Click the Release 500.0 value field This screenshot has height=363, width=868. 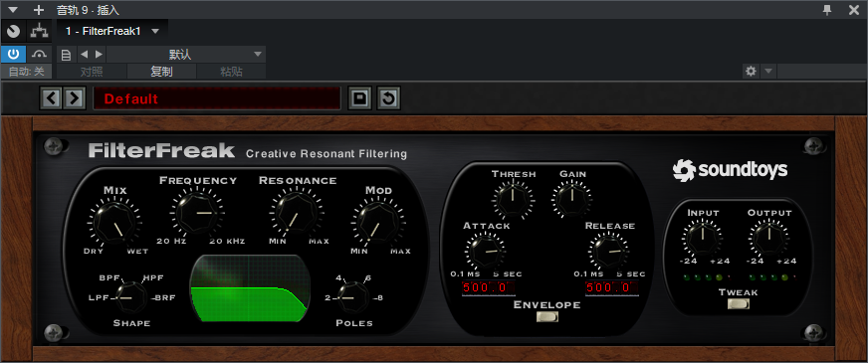click(x=611, y=287)
